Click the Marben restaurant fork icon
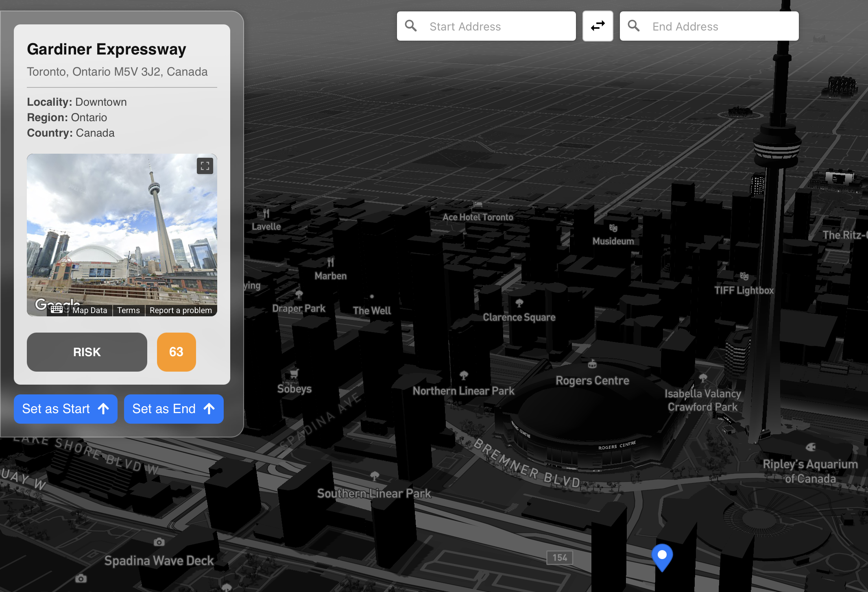 tap(331, 262)
